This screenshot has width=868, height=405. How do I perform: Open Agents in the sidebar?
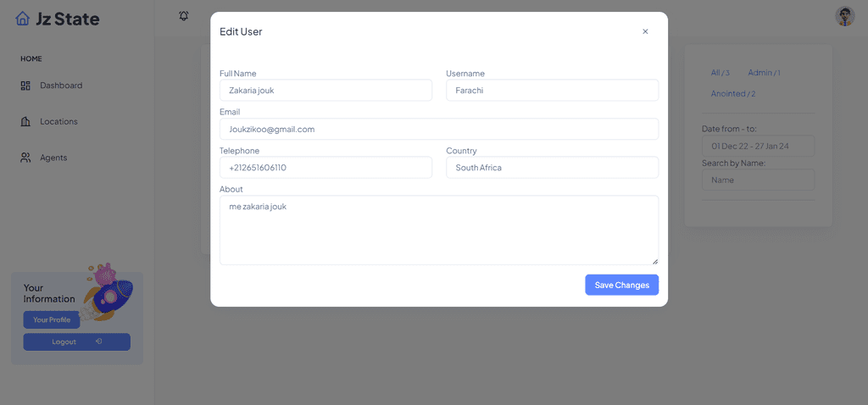pyautogui.click(x=53, y=158)
